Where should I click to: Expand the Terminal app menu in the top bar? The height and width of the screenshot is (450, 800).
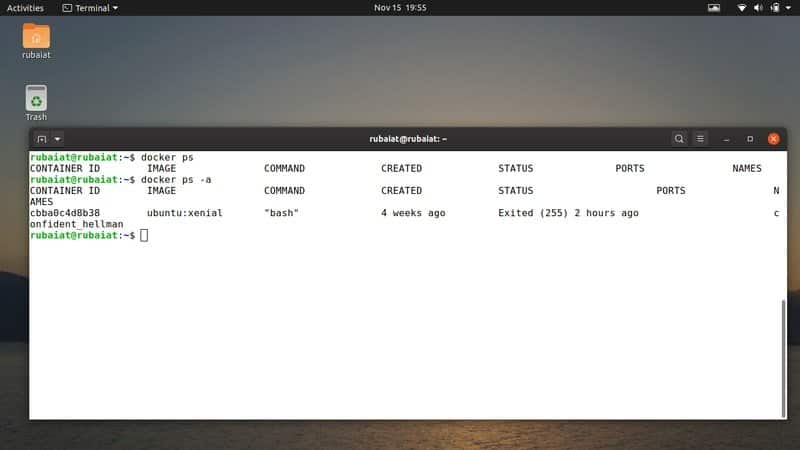[89, 7]
